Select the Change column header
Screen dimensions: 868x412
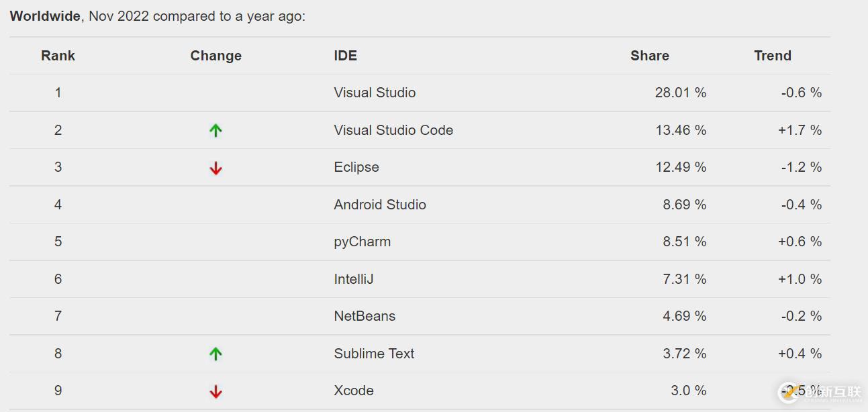point(215,56)
